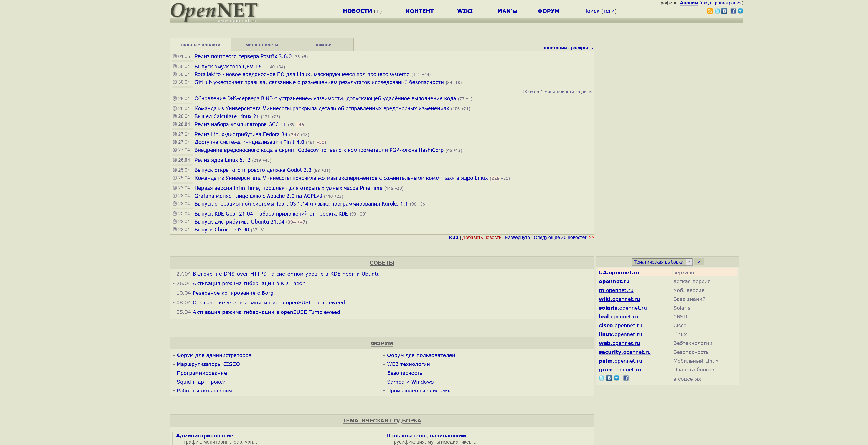Click the Telegram icon in top header
Image resolution: width=868 pixels, height=445 pixels.
click(x=740, y=11)
